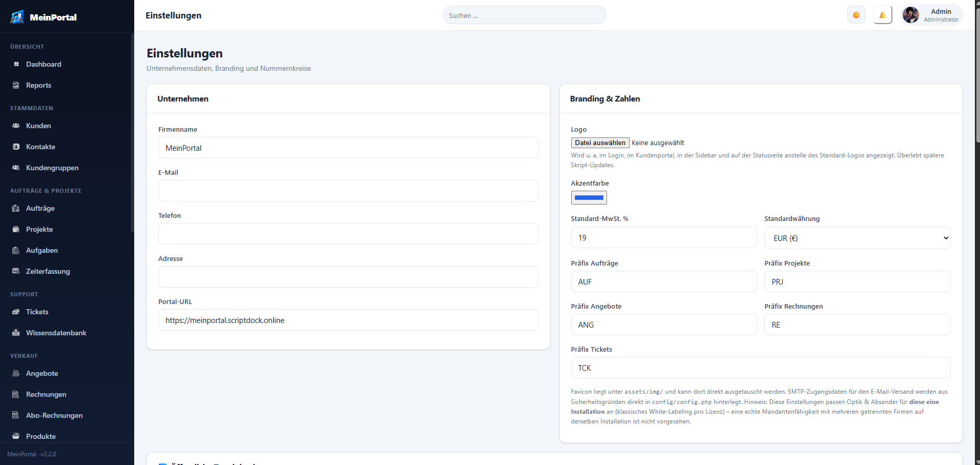
Task: Open the Akzentfarbe color picker
Action: [x=589, y=197]
